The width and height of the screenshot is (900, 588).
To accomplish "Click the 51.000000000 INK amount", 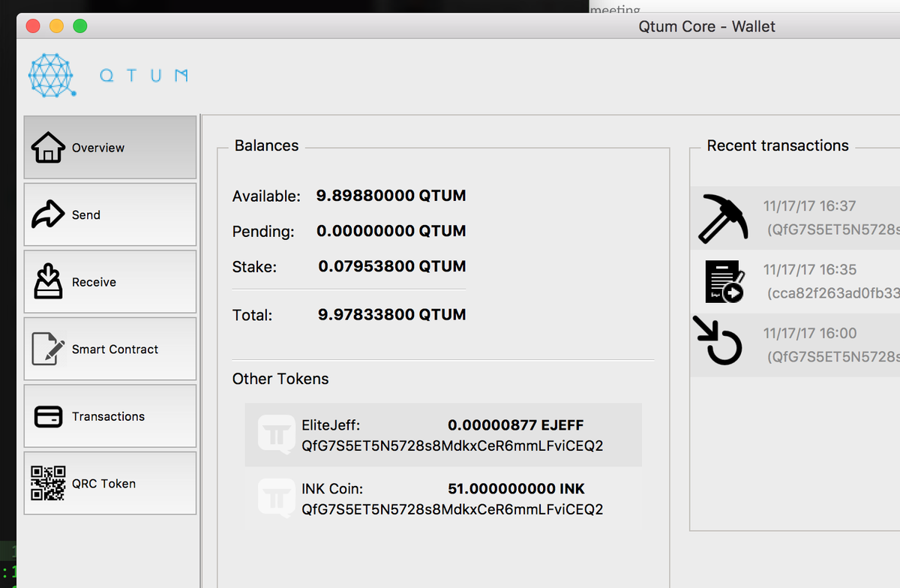I will click(x=516, y=489).
